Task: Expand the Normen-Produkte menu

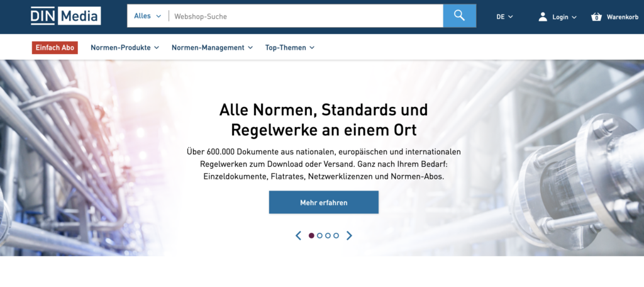Action: 125,48
